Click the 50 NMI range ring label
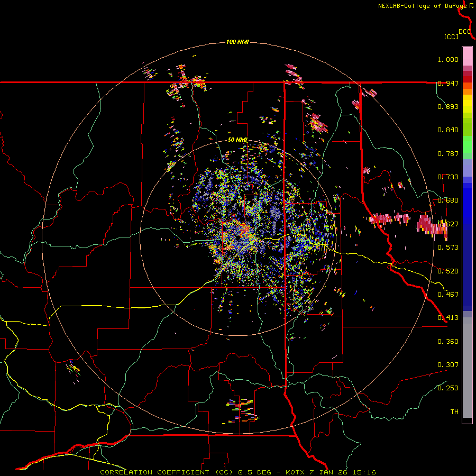Viewport: 476px width, 476px height. (x=237, y=140)
